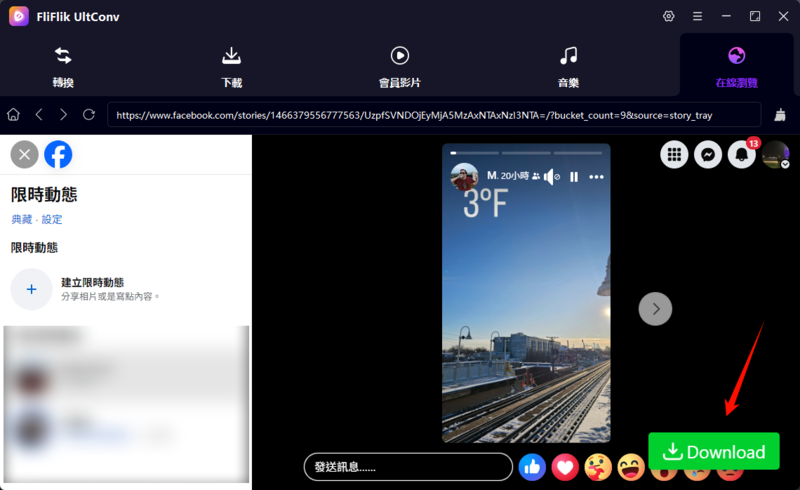
Task: Click the plus button to create story
Action: (32, 289)
